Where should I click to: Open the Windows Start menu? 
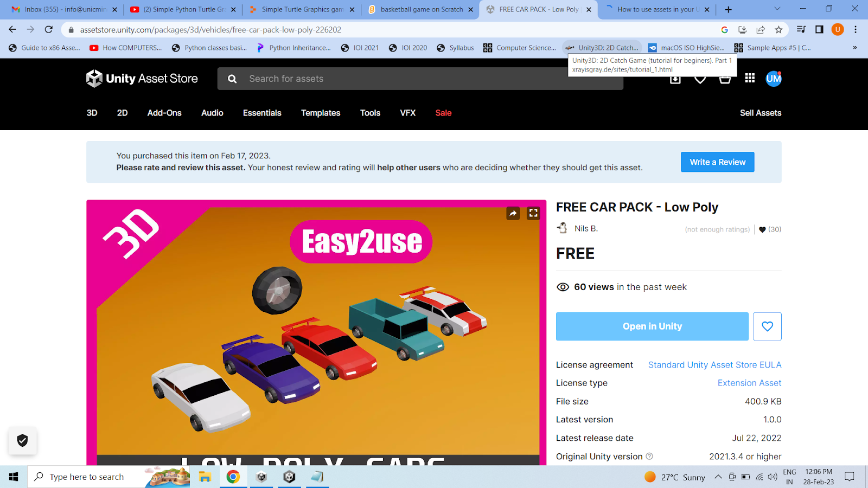pos(14,477)
